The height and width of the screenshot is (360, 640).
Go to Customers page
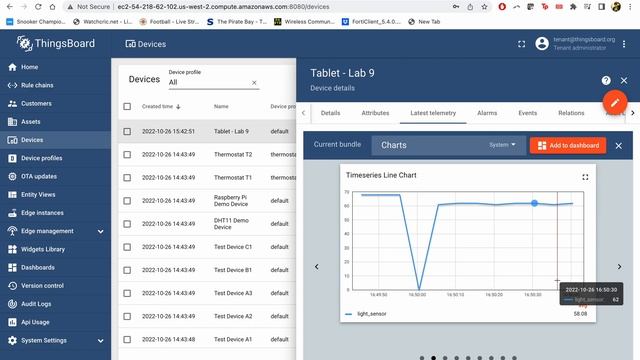click(55, 103)
